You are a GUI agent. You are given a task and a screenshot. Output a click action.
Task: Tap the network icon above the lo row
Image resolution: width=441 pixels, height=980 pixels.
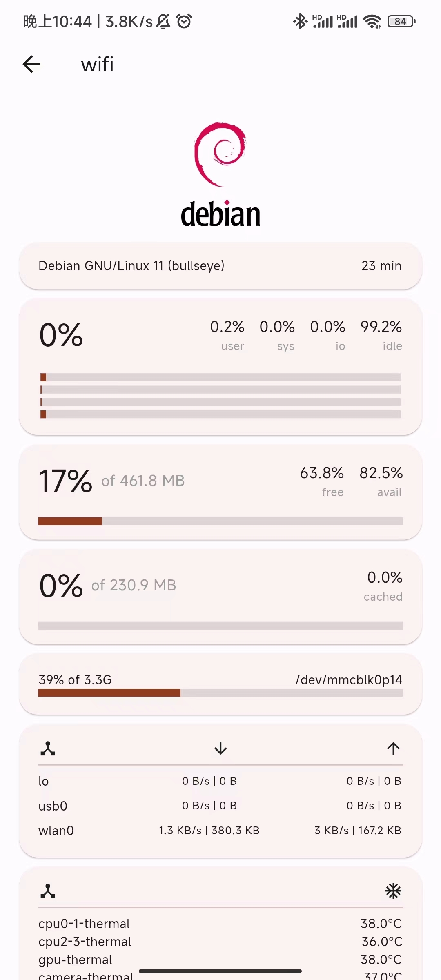[48, 748]
